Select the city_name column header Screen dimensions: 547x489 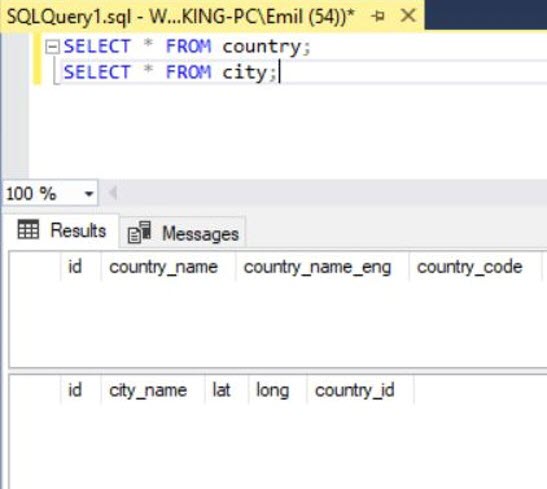pos(153,390)
